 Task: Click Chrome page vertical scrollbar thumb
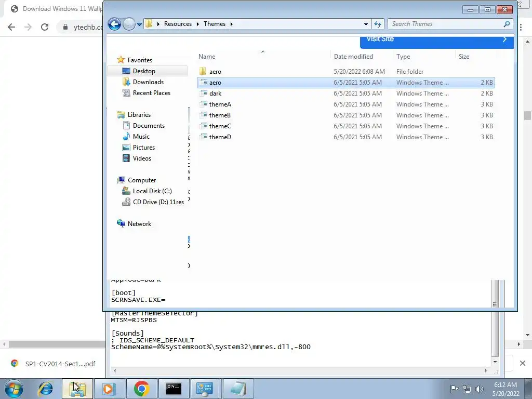click(527, 115)
